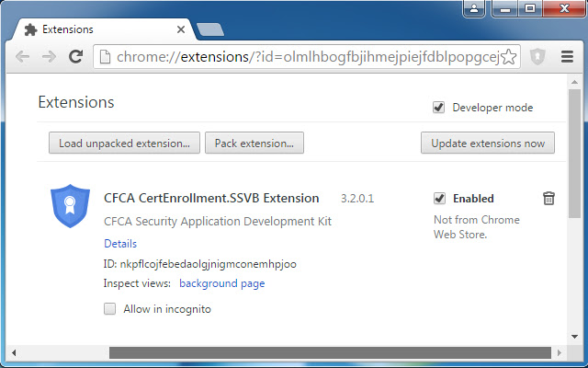Click CFCA CertEnrollment.SSVB Extension title
This screenshot has height=368, width=588.
[x=211, y=199]
